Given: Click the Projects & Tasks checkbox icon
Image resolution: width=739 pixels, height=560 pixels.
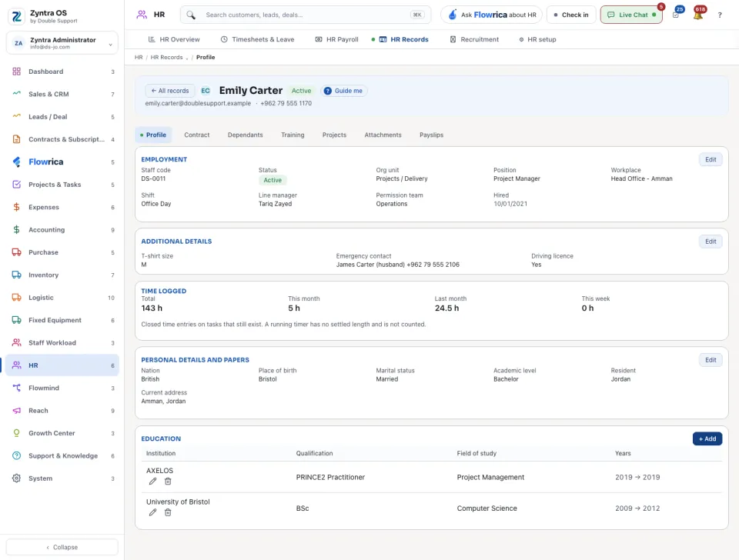Looking at the screenshot, I should [16, 184].
